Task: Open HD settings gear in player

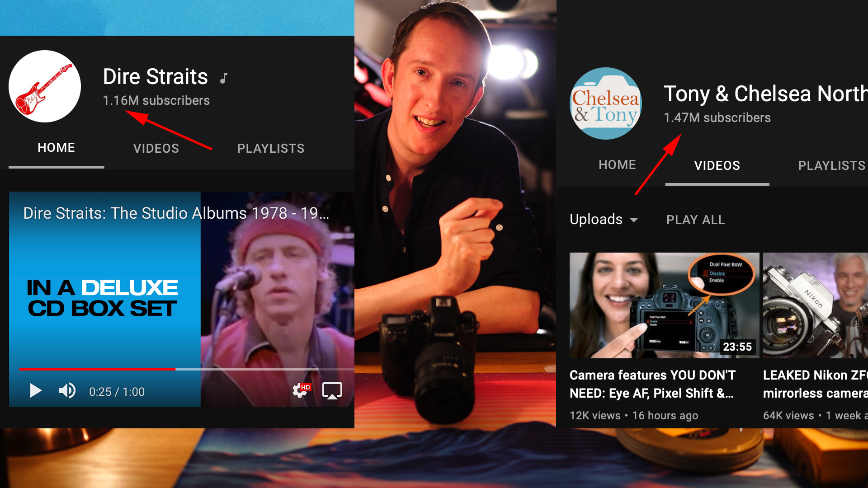Action: click(301, 390)
